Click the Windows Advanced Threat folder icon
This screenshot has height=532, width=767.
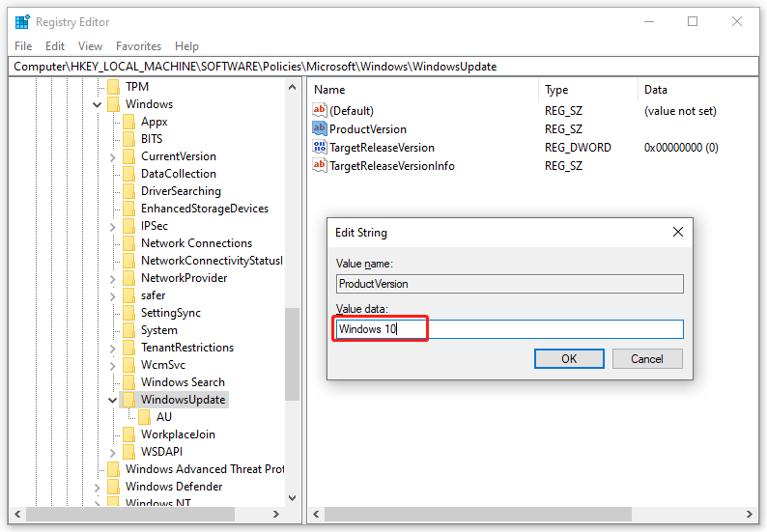(x=113, y=469)
